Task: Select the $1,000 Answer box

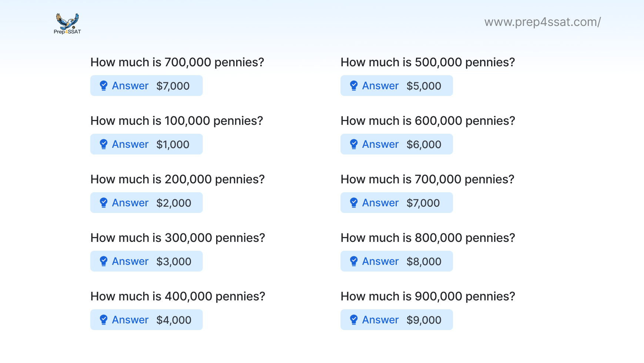Action: pyautogui.click(x=147, y=144)
